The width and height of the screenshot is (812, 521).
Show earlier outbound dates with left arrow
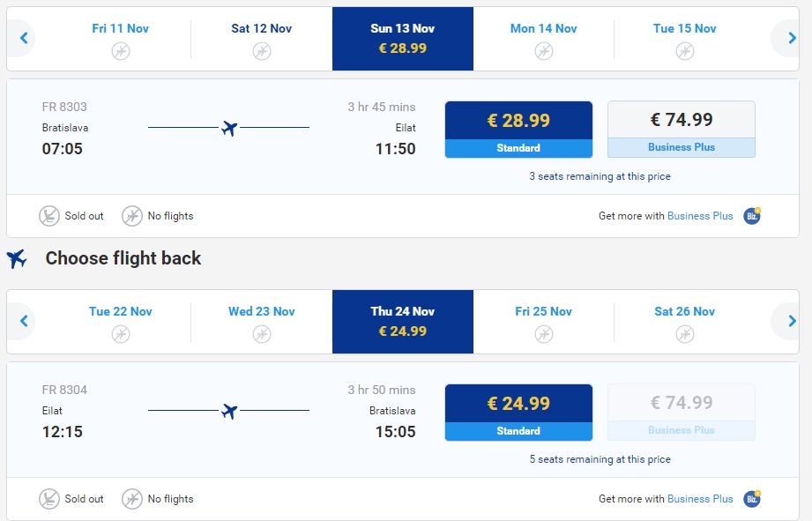point(23,38)
